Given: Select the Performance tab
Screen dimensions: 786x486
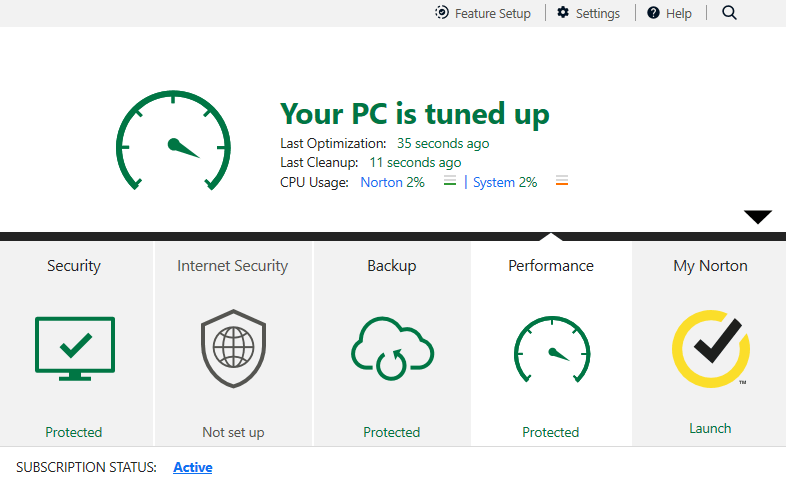Looking at the screenshot, I should (x=551, y=344).
